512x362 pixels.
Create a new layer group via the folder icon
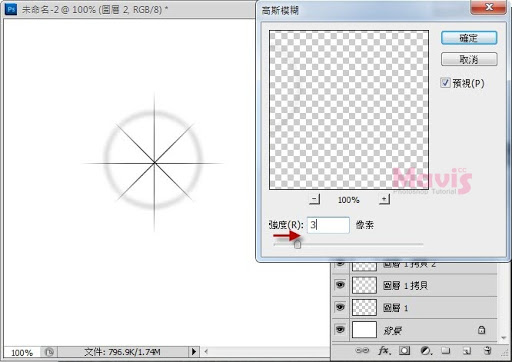446,350
